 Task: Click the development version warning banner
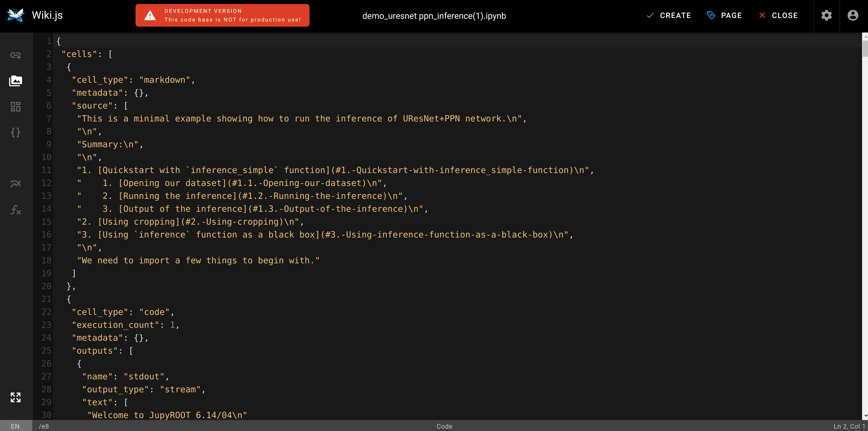pos(222,16)
